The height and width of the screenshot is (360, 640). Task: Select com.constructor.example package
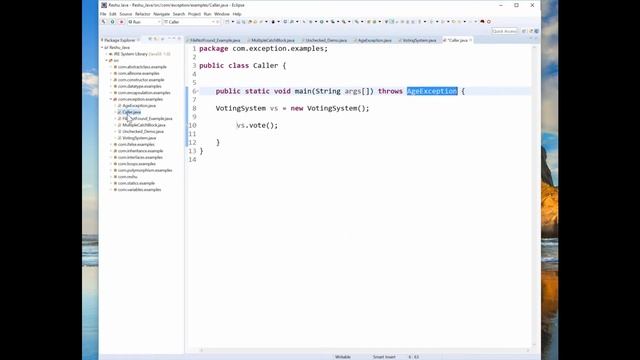[141, 80]
